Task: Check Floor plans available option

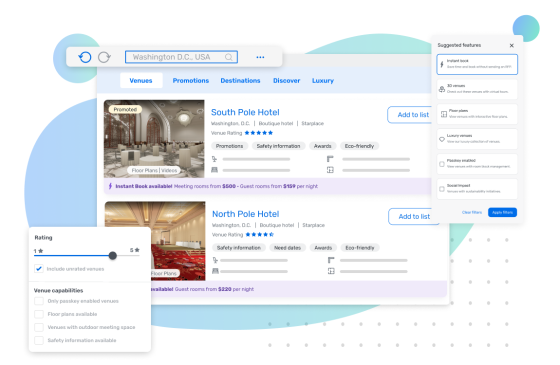Action: click(39, 314)
